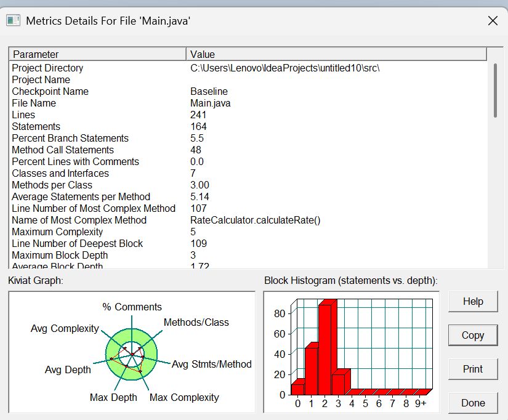
Task: Click the 5.14 average statements value
Action: point(200,196)
